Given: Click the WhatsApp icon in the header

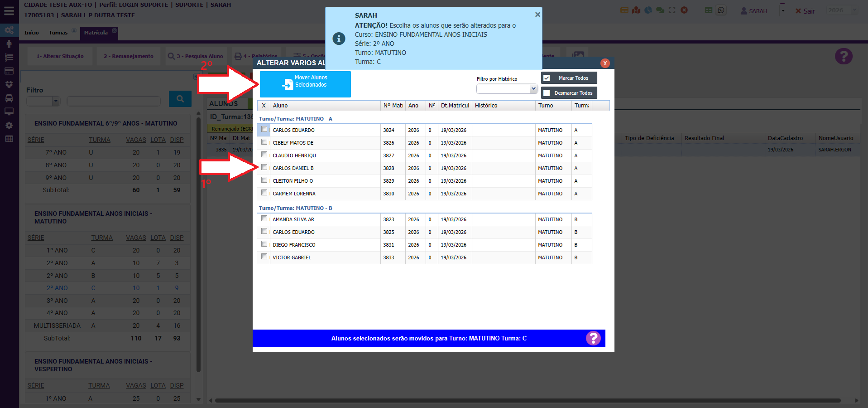Looking at the screenshot, I should (721, 10).
